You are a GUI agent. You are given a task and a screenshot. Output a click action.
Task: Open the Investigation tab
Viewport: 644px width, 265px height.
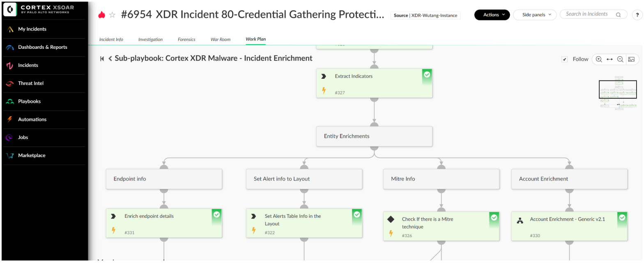[x=150, y=39]
